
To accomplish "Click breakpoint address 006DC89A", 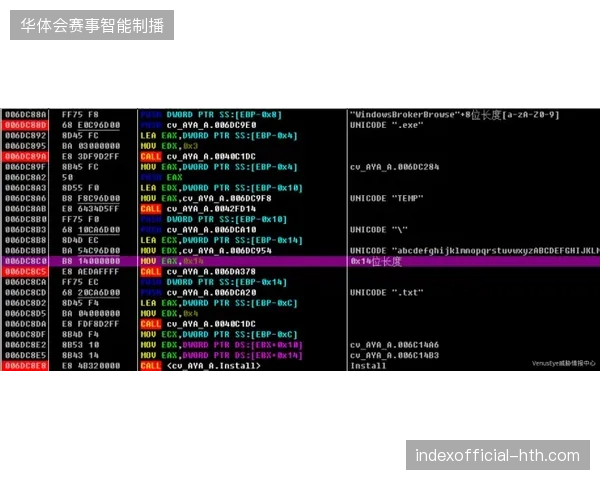I will click(x=26, y=157).
